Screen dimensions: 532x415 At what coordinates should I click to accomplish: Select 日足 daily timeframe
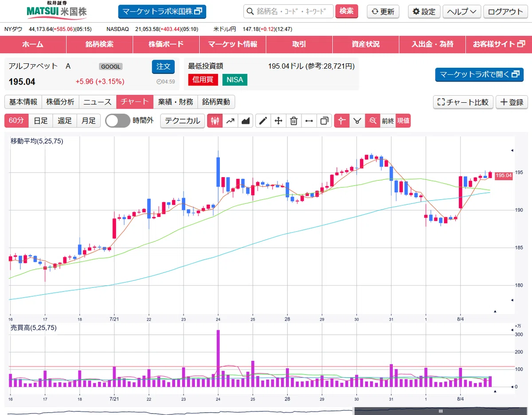[x=41, y=120]
